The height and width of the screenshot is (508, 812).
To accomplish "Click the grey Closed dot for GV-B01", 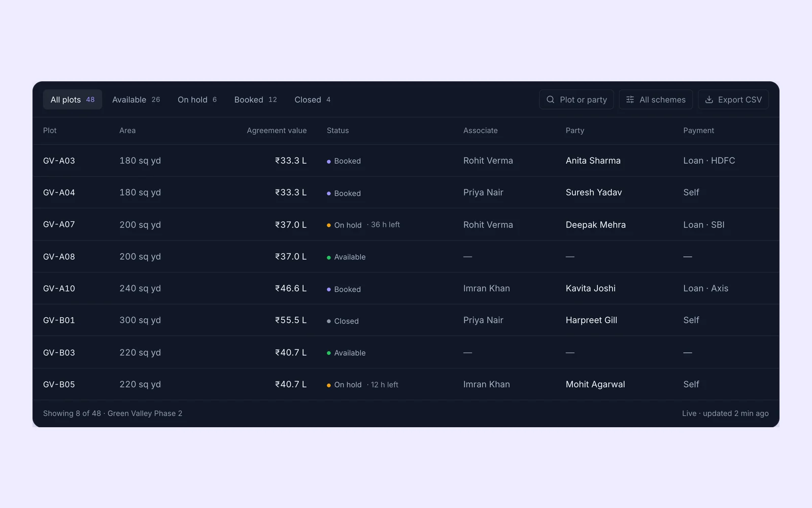I will click(x=329, y=321).
